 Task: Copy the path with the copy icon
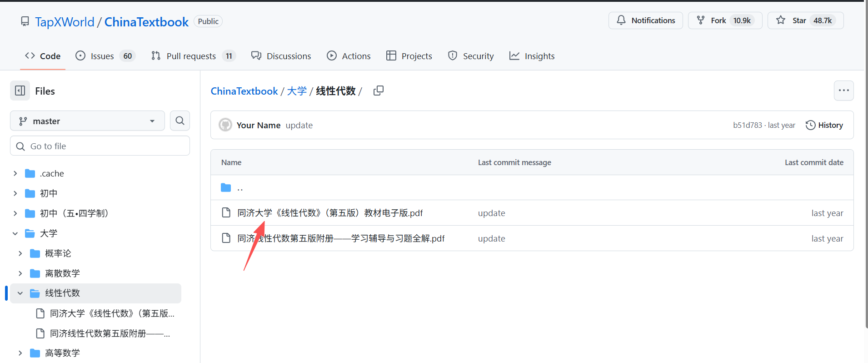[379, 91]
